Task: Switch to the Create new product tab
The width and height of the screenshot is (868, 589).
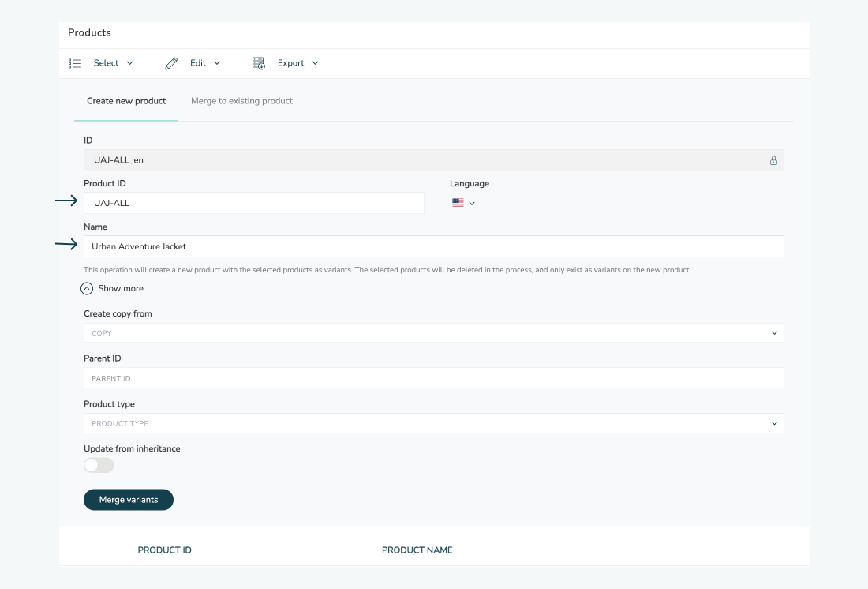Action: click(126, 101)
